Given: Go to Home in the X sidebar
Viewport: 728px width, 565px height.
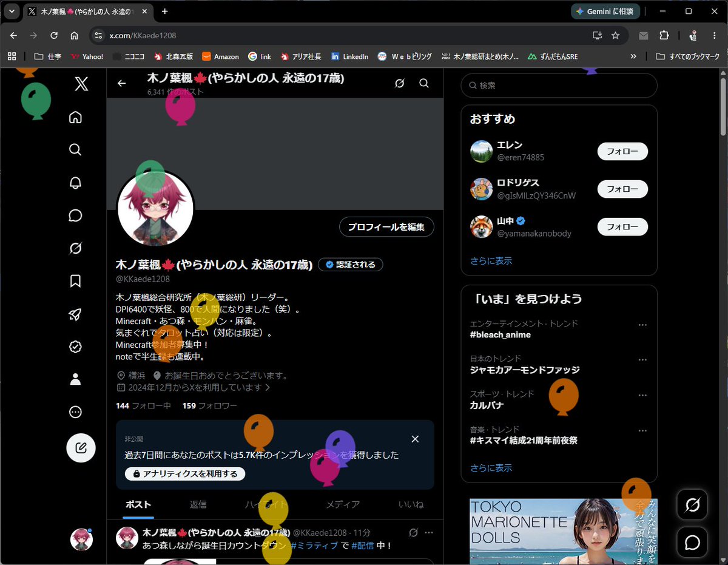Looking at the screenshot, I should pos(75,117).
